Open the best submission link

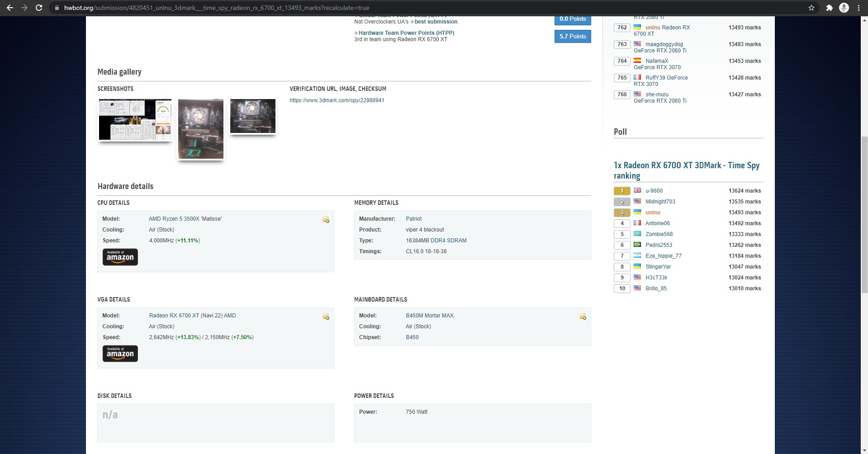click(436, 22)
